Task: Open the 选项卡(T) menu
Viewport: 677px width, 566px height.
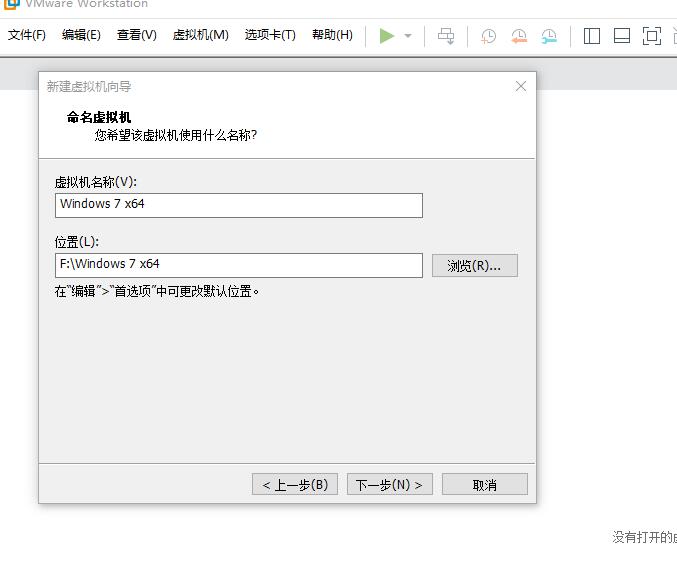Action: (x=270, y=35)
